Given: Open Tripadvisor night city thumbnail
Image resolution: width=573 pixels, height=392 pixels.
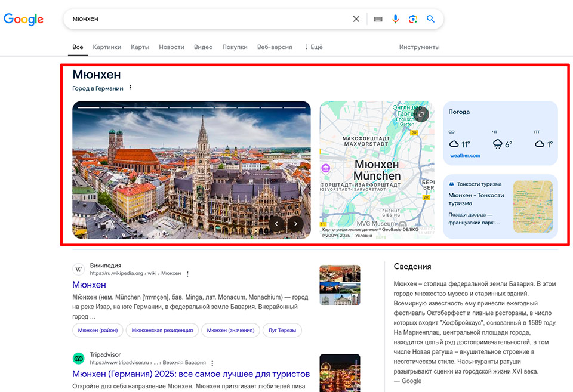Looking at the screenshot, I should tap(340, 373).
